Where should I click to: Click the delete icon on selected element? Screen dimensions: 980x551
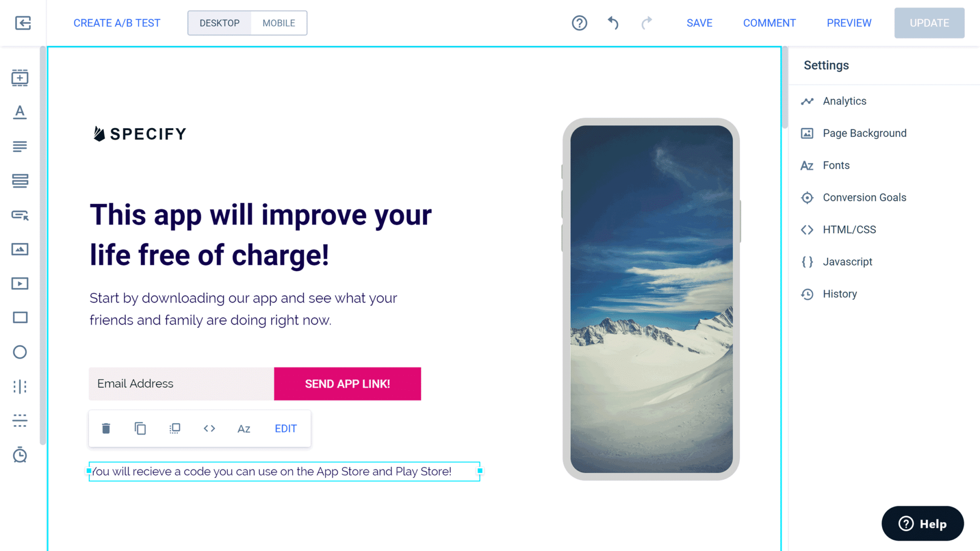(x=106, y=428)
